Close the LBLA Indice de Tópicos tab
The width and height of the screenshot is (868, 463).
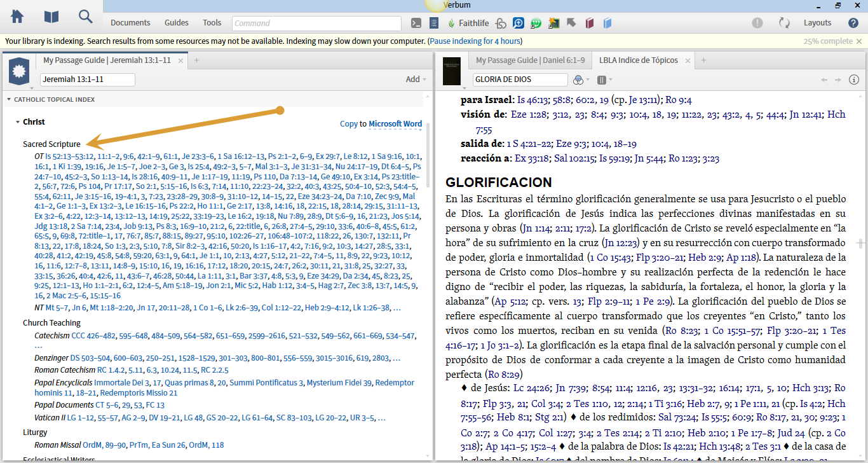pos(688,61)
